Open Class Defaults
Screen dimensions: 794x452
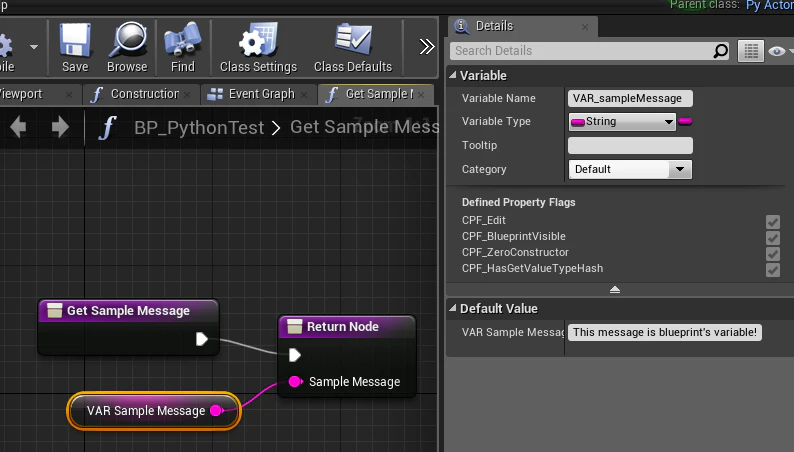tap(353, 48)
